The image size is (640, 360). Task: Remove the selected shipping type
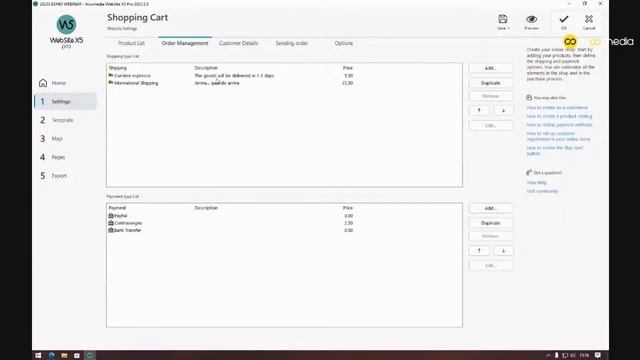tap(491, 96)
